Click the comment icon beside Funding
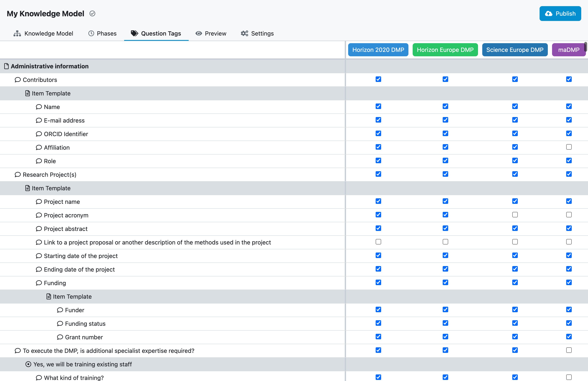 click(39, 283)
